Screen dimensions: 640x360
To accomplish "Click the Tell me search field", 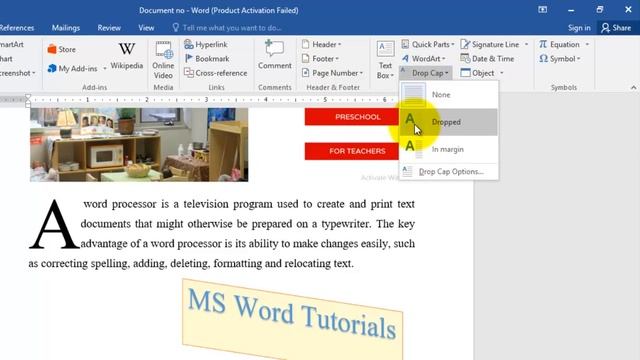I will click(x=232, y=28).
